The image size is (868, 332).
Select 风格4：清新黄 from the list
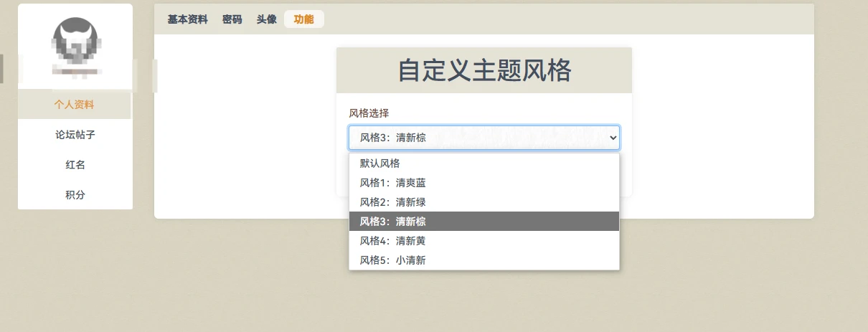392,241
